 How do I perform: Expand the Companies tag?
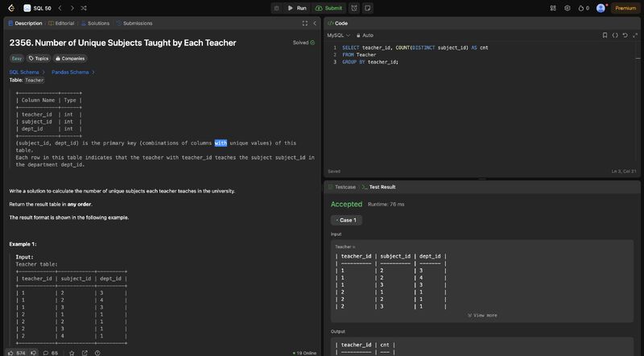pyautogui.click(x=70, y=58)
